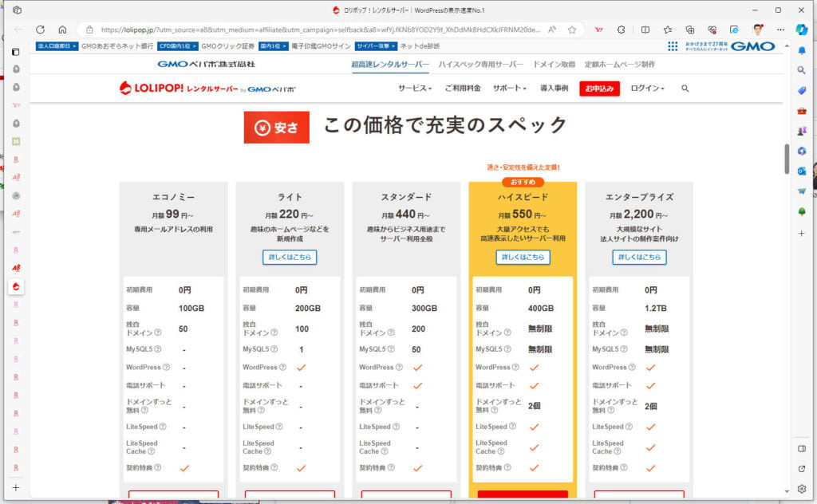Click the help icon next to MySQL5 in エコノミー
Screen dimensions: 817x504
(157, 349)
